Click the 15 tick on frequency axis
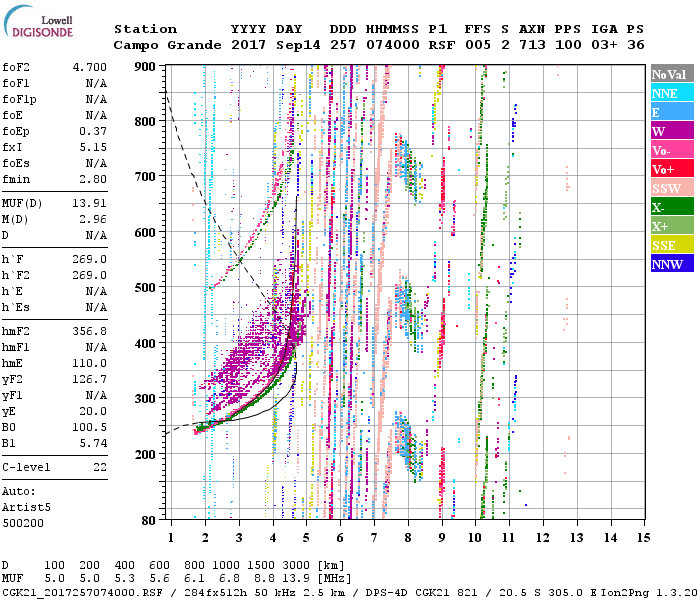The width and height of the screenshot is (700, 600). click(x=642, y=538)
